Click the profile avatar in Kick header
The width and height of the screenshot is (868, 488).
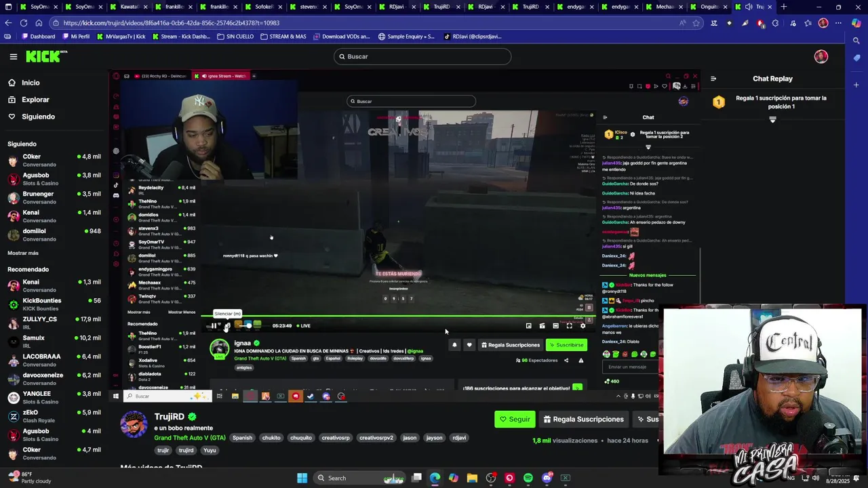pos(821,57)
